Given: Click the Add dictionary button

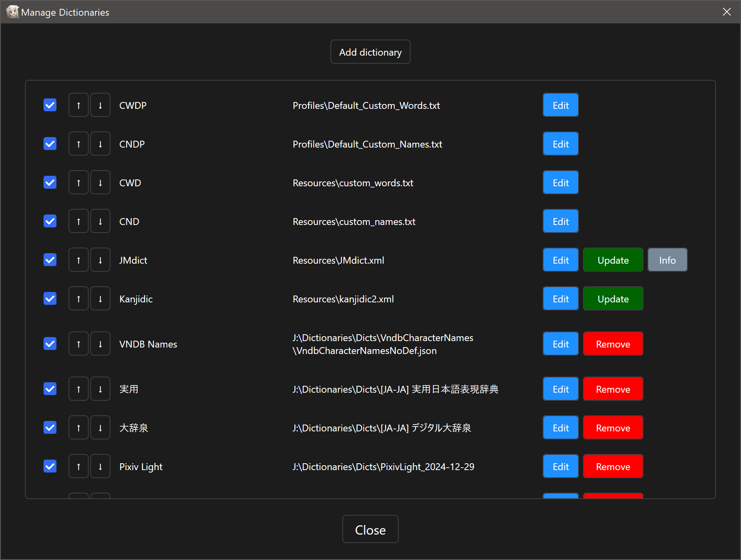Looking at the screenshot, I should 370,52.
